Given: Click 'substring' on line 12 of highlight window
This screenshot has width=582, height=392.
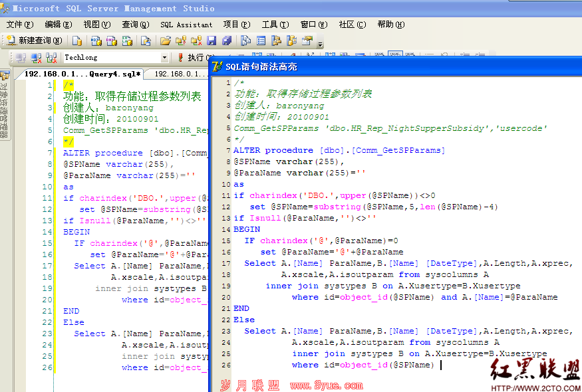Looking at the screenshot, I should [x=337, y=207].
